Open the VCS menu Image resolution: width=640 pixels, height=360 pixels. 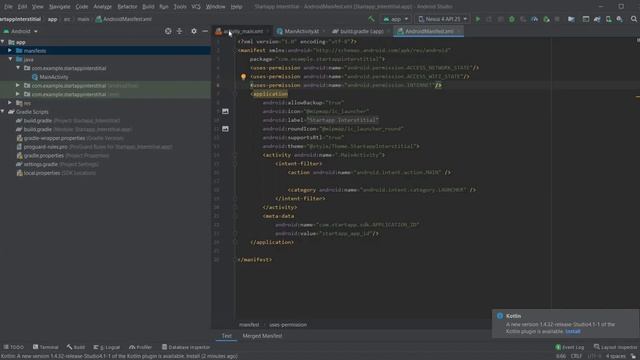[196, 7]
